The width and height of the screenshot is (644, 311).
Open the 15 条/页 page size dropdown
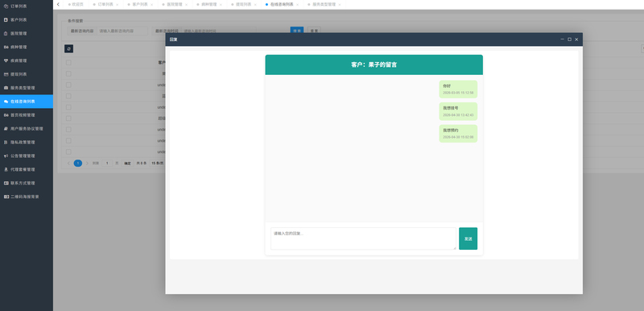157,163
